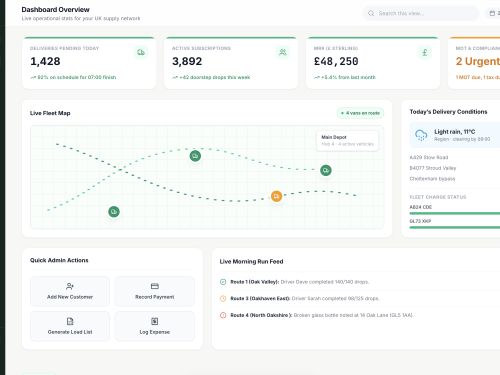The height and width of the screenshot is (375, 500).
Task: Click the delivery truck icon on Deliveries Pending card
Action: (x=141, y=52)
